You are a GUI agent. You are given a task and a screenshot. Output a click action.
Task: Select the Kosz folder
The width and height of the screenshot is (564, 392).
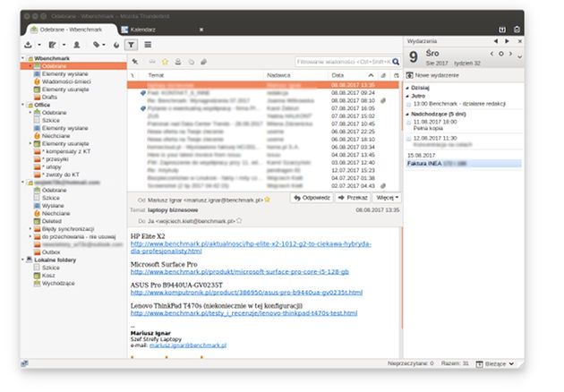point(48,276)
